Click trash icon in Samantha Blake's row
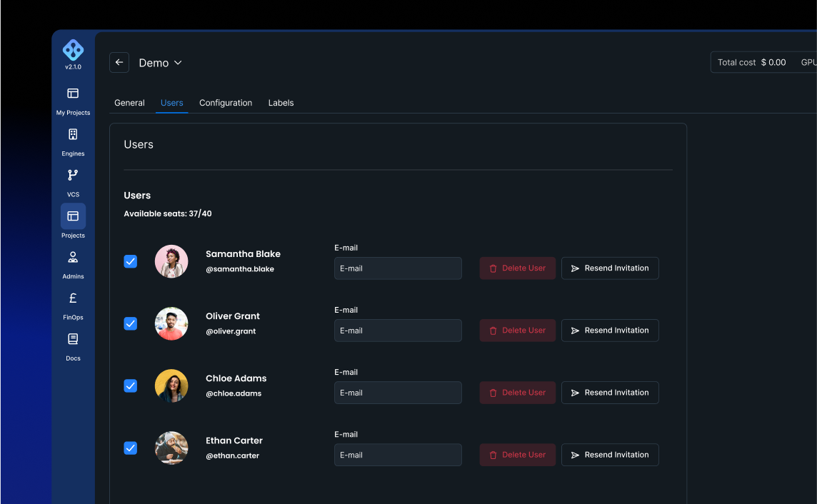 tap(493, 268)
